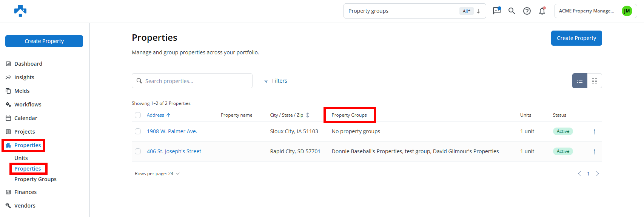This screenshot has width=644, height=217.
Task: Expand the ACME Property Management account menu
Action: pyautogui.click(x=595, y=11)
